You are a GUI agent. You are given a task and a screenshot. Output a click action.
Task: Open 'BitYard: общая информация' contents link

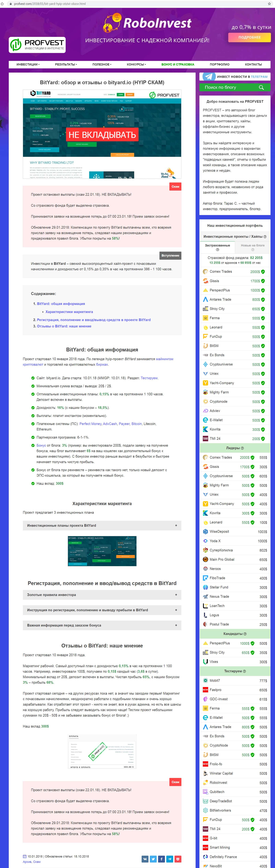(x=61, y=304)
